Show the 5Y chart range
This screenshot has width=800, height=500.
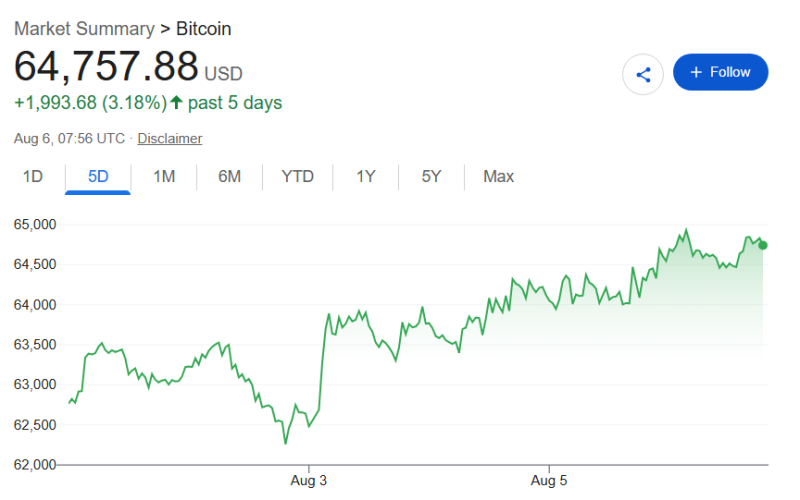[431, 177]
